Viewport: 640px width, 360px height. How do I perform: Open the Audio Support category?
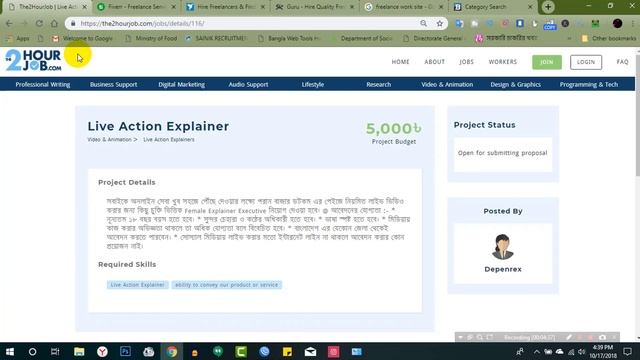tap(248, 84)
